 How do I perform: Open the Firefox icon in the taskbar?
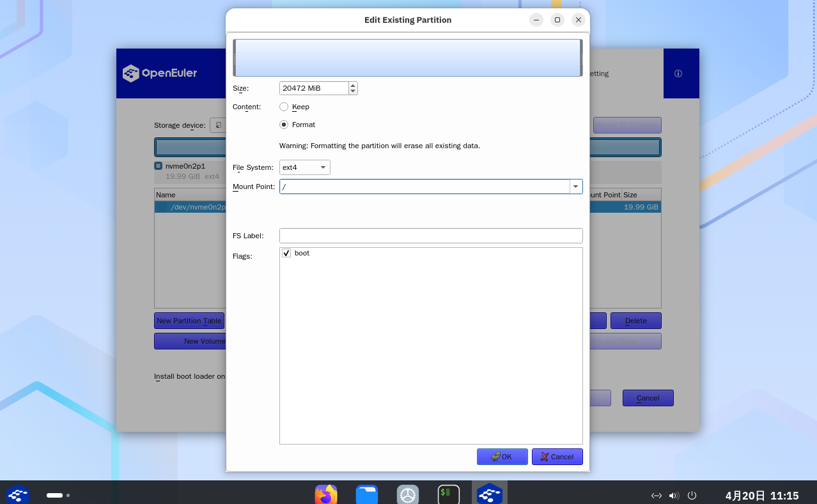point(326,495)
